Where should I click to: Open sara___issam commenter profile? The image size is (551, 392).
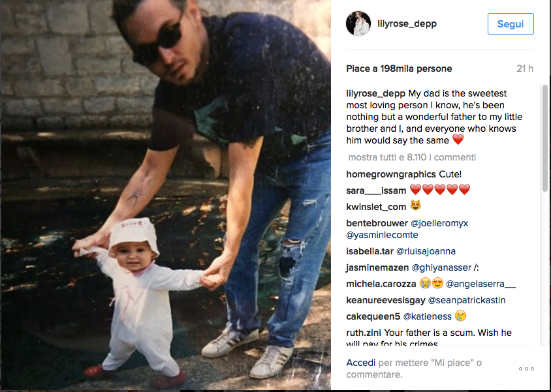[x=376, y=190]
